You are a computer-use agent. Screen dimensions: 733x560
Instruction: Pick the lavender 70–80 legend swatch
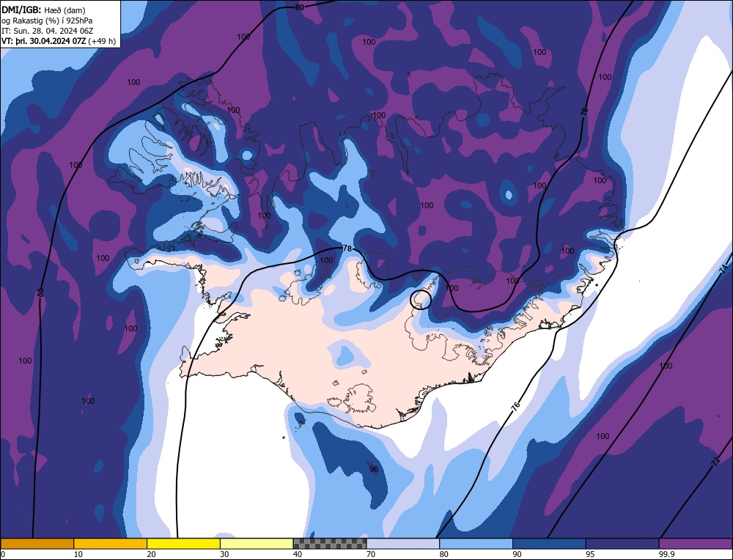pyautogui.click(x=403, y=544)
